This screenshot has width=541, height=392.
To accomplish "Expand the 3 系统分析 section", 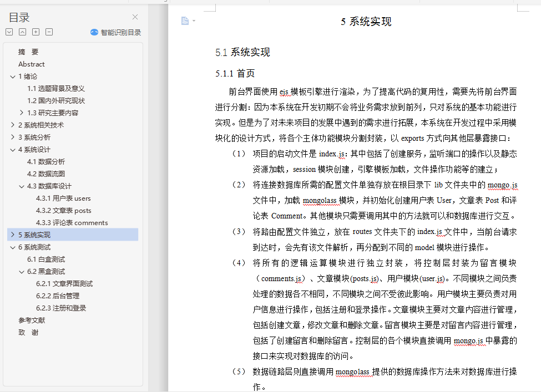I will click(x=13, y=137).
